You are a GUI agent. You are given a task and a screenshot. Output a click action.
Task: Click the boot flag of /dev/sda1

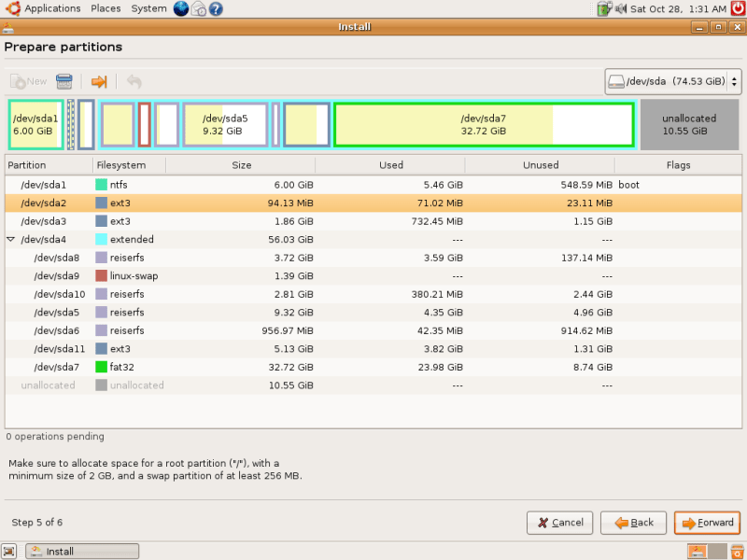[x=628, y=185]
